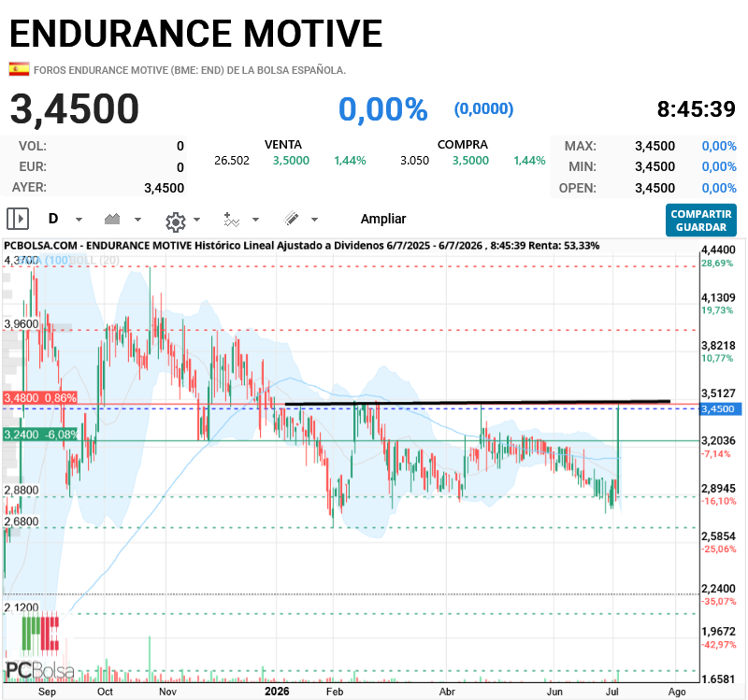Click the MAX value 3,4500

pyautogui.click(x=655, y=146)
